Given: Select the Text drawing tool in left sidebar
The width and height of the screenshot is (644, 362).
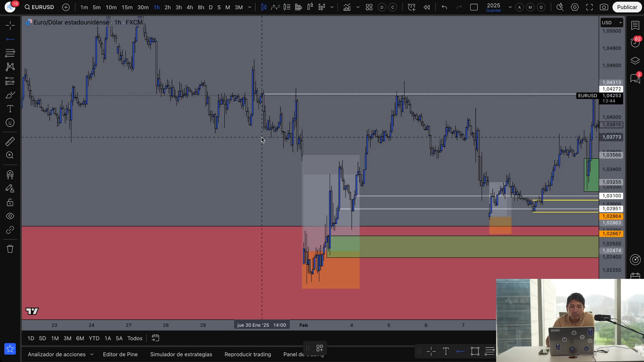Looking at the screenshot, I should point(10,109).
